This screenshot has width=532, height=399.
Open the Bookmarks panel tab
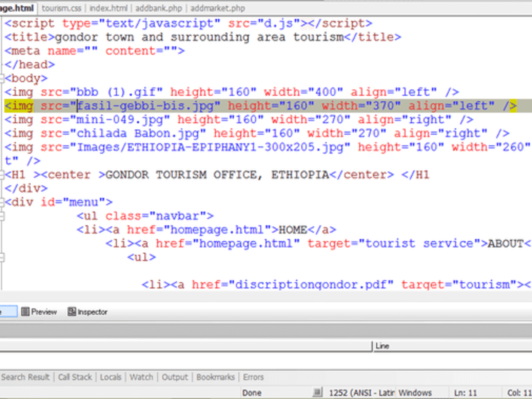point(216,377)
